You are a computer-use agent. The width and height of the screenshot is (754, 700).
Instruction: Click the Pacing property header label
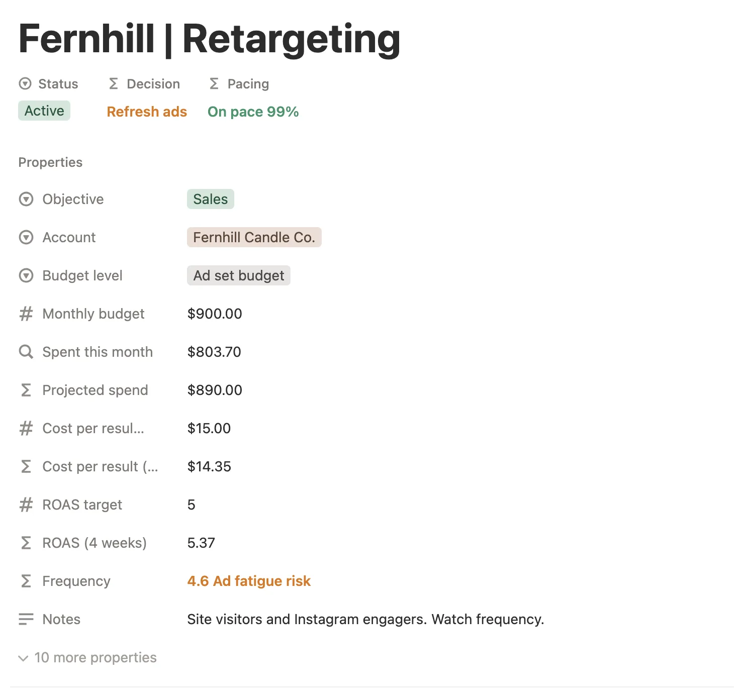[248, 84]
